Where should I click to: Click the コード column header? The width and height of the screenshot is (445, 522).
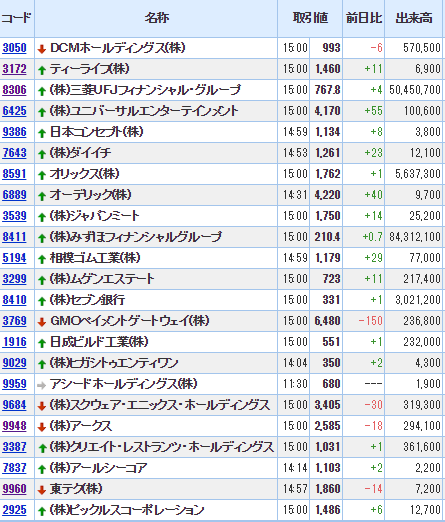pos(16,18)
